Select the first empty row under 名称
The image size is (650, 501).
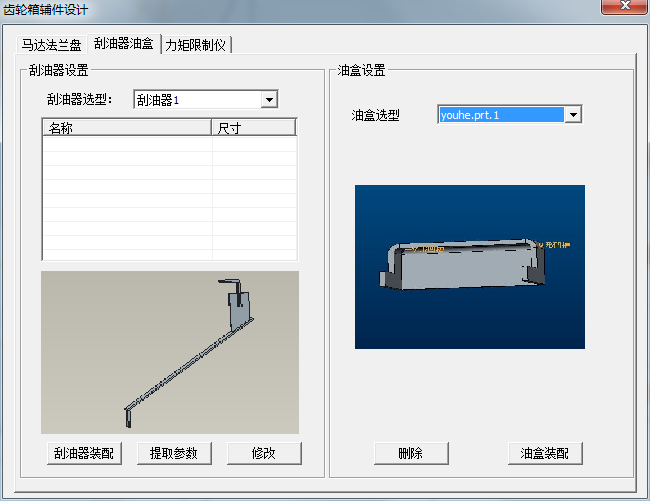click(126, 143)
